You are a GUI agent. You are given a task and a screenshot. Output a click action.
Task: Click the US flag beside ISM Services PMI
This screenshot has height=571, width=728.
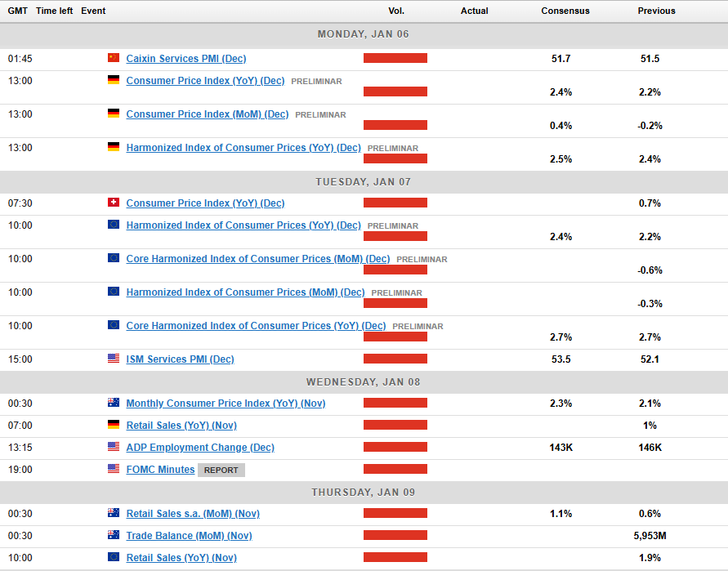coord(114,359)
